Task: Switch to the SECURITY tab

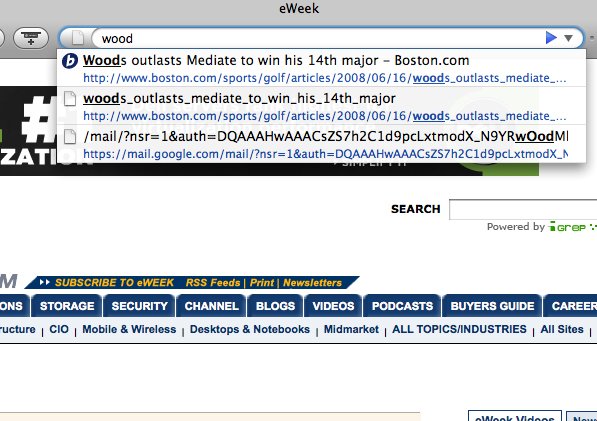Action: coord(139,306)
